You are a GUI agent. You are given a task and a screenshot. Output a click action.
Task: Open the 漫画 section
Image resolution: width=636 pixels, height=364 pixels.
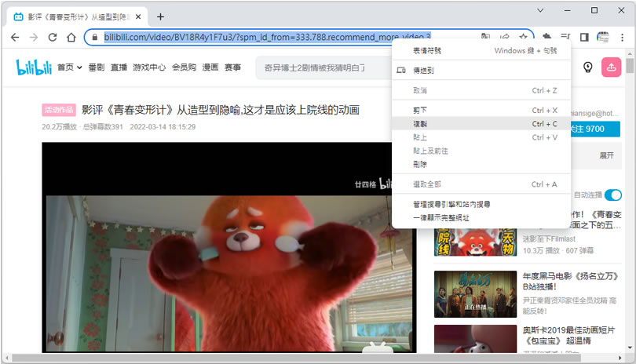point(210,67)
